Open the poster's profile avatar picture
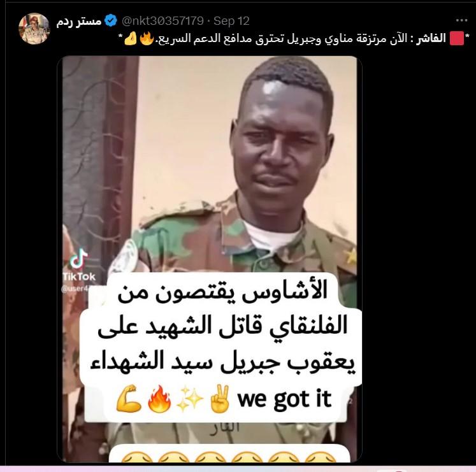 tap(34, 28)
